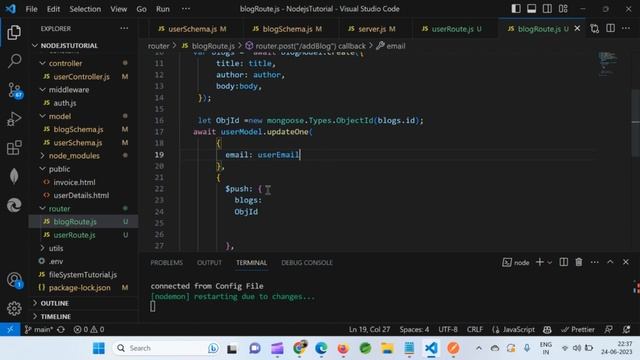Kill terminal using trash icon
Screen dimensions: 640x360
(579, 262)
